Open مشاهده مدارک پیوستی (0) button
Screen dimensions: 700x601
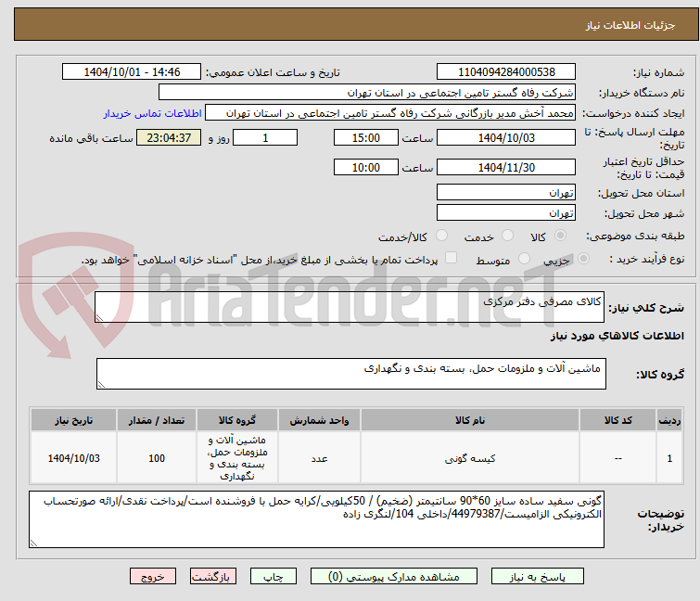tap(394, 577)
